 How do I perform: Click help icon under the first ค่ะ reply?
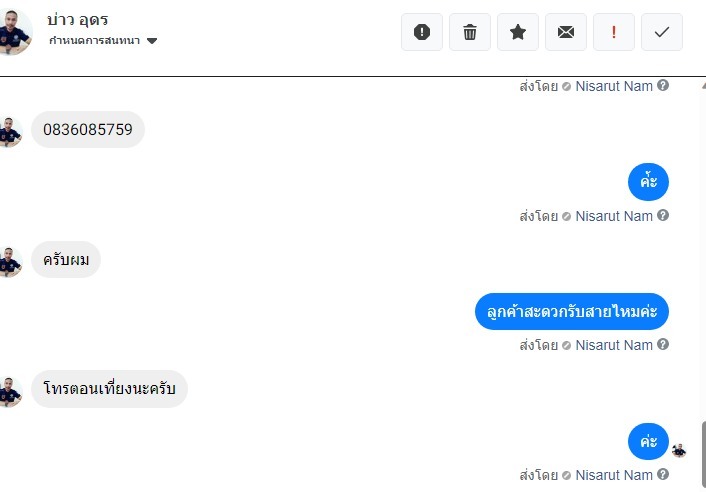(662, 215)
